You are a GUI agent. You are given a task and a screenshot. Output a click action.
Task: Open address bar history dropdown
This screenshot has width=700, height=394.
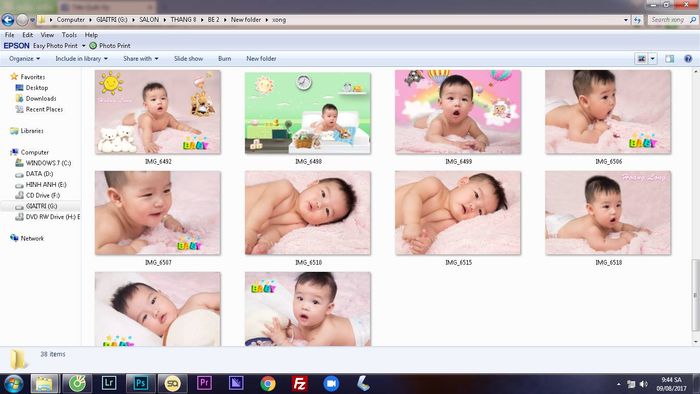[x=626, y=20]
